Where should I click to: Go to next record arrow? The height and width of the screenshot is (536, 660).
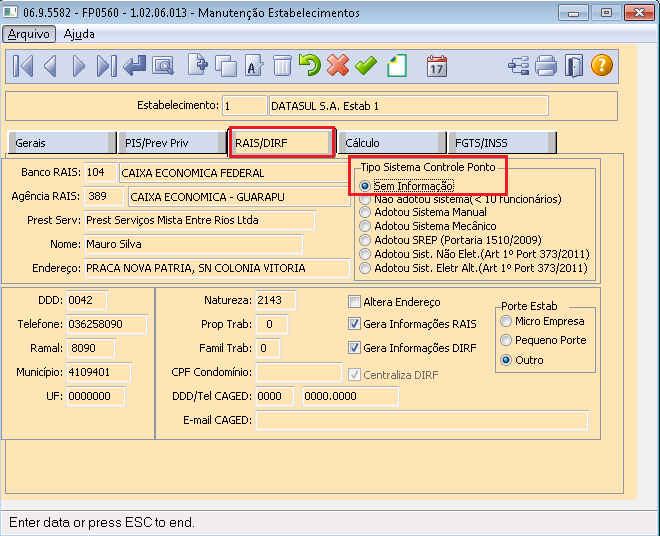click(x=79, y=66)
